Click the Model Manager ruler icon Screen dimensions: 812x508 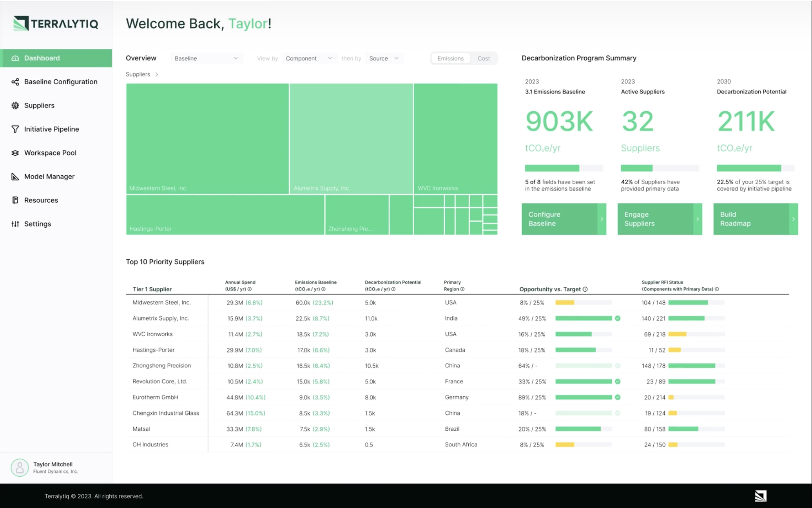click(x=15, y=177)
